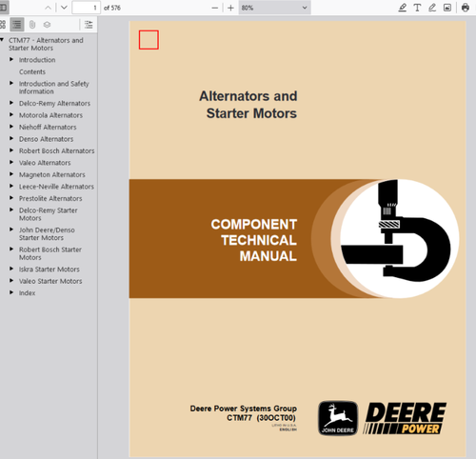
Task: Show thumbnails view in the sidebar
Action: (x=3, y=25)
